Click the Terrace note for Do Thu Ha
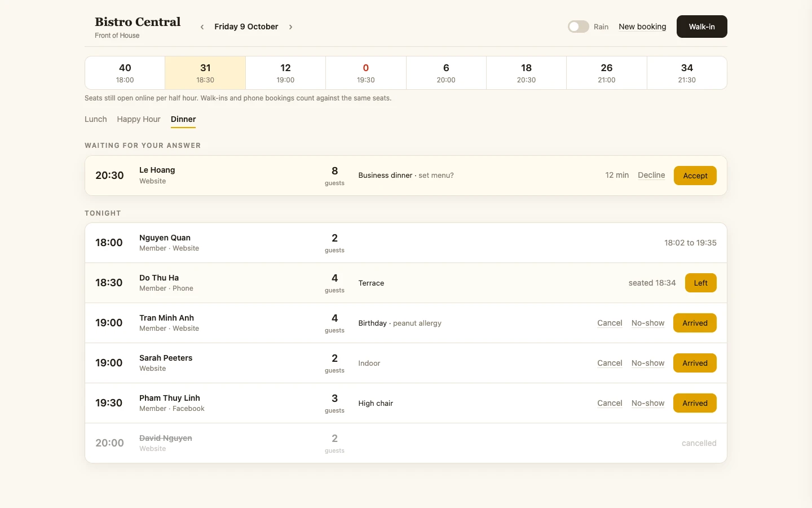This screenshot has height=508, width=812. tap(371, 283)
